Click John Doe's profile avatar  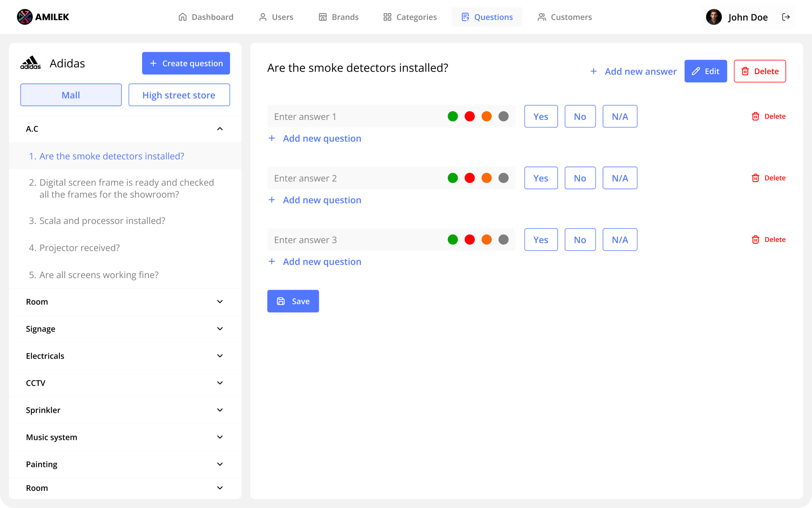714,17
